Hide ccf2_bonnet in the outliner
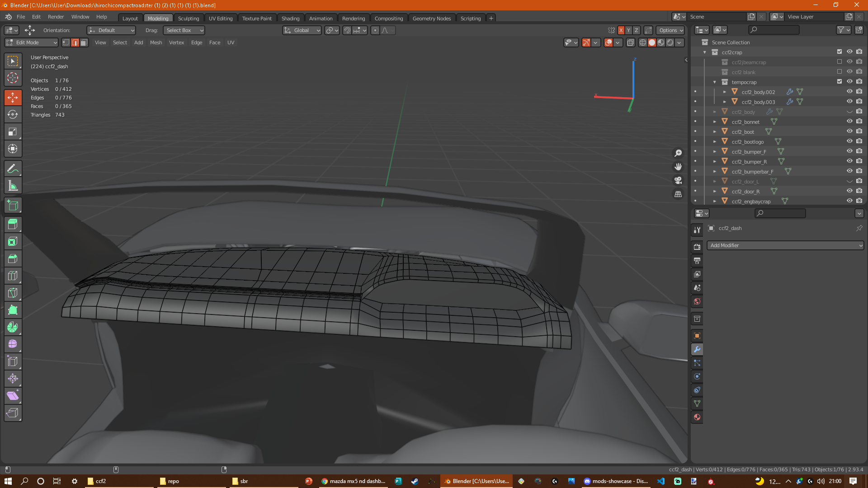 tap(849, 122)
